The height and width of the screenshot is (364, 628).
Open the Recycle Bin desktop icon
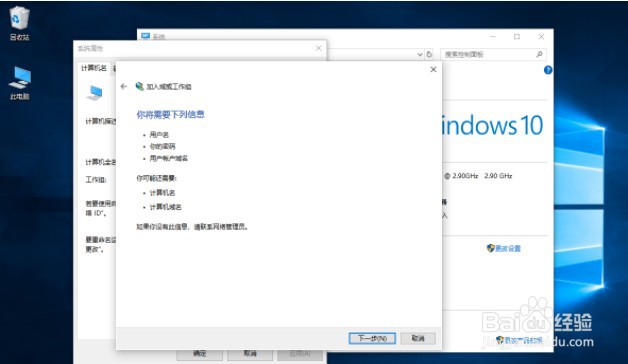(x=19, y=23)
